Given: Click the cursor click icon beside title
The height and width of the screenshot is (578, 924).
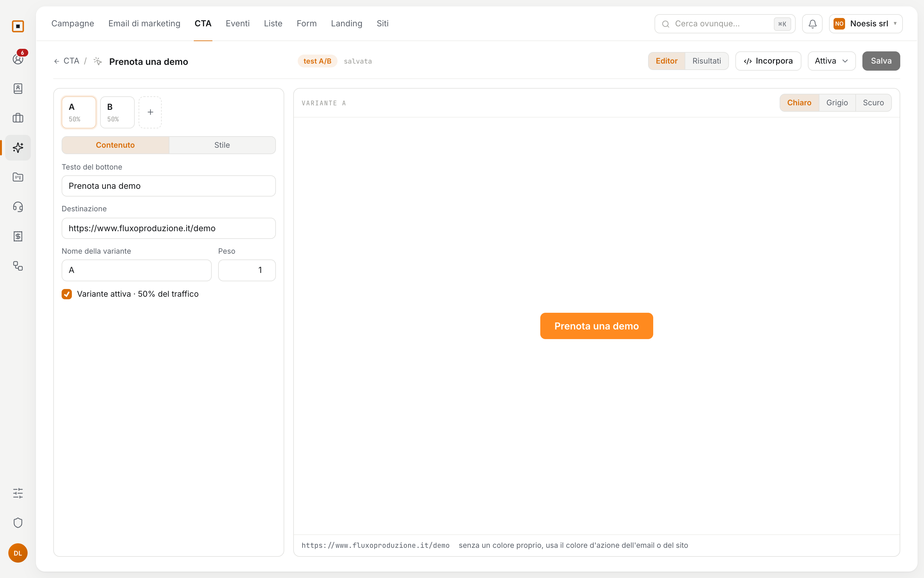Looking at the screenshot, I should 98,61.
